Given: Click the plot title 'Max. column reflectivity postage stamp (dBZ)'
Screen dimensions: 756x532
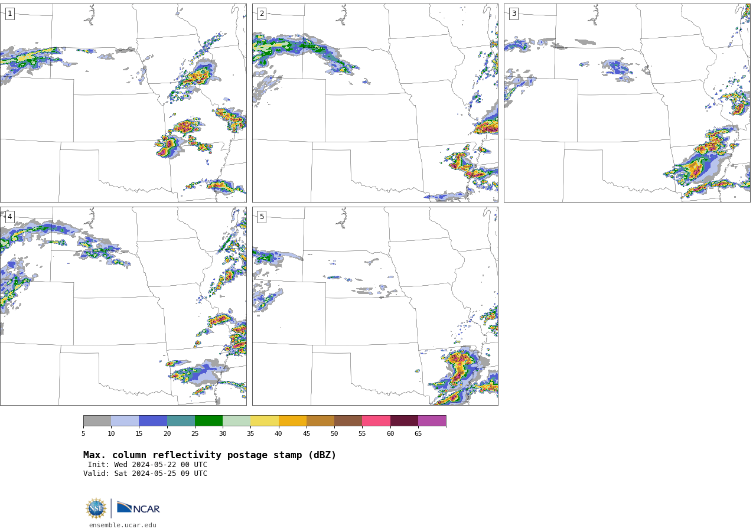Looking at the screenshot, I should click(210, 455).
